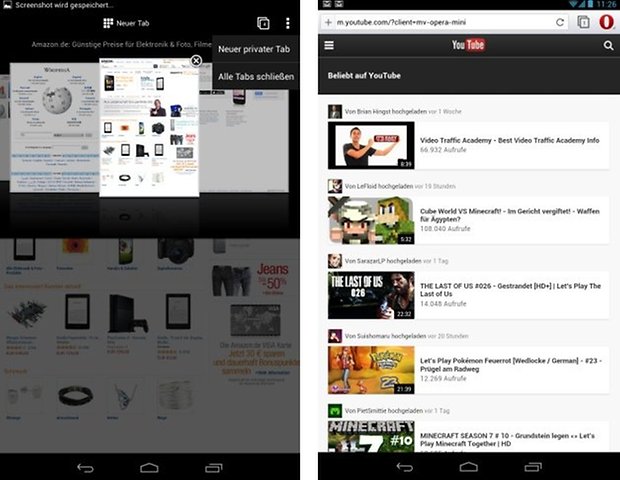Open the red Opera menu icon

[x=607, y=22]
